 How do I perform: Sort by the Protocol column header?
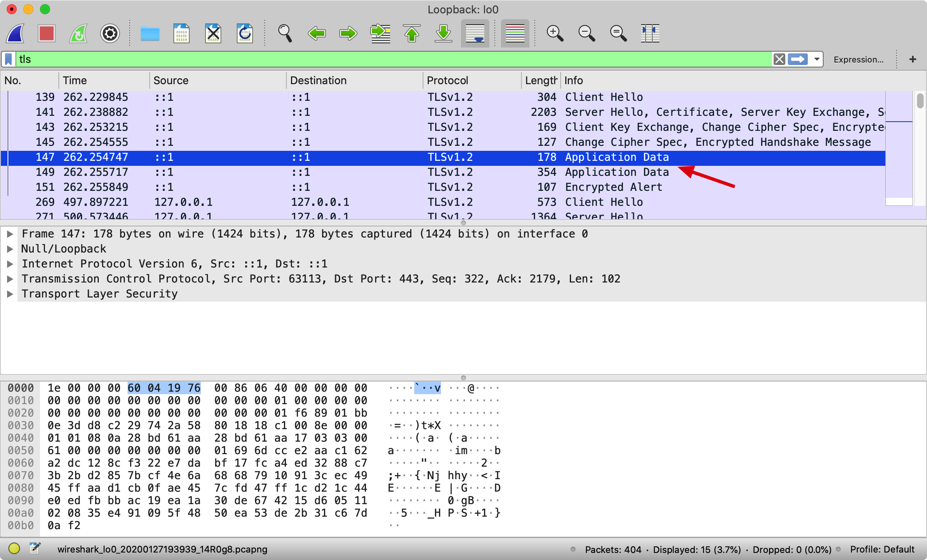click(448, 80)
